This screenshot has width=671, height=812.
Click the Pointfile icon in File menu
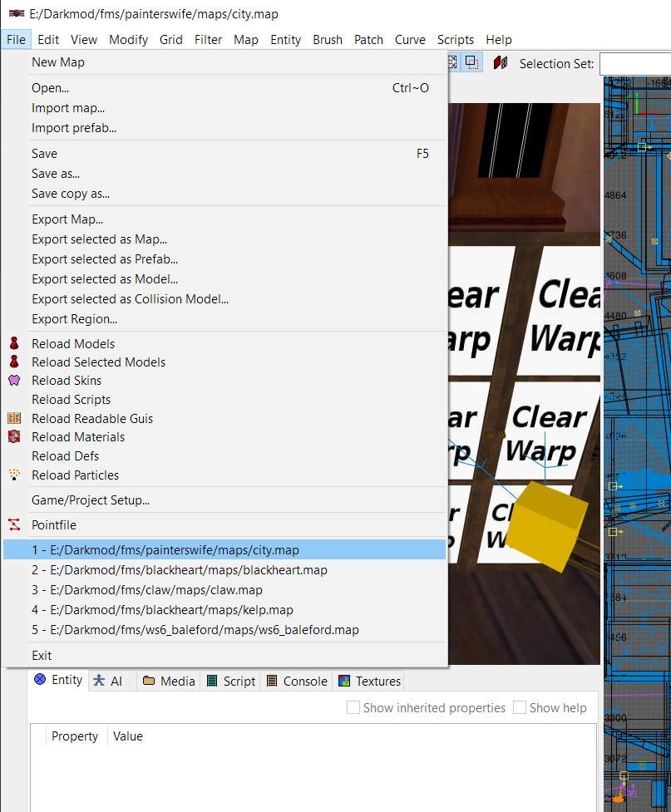coord(14,525)
